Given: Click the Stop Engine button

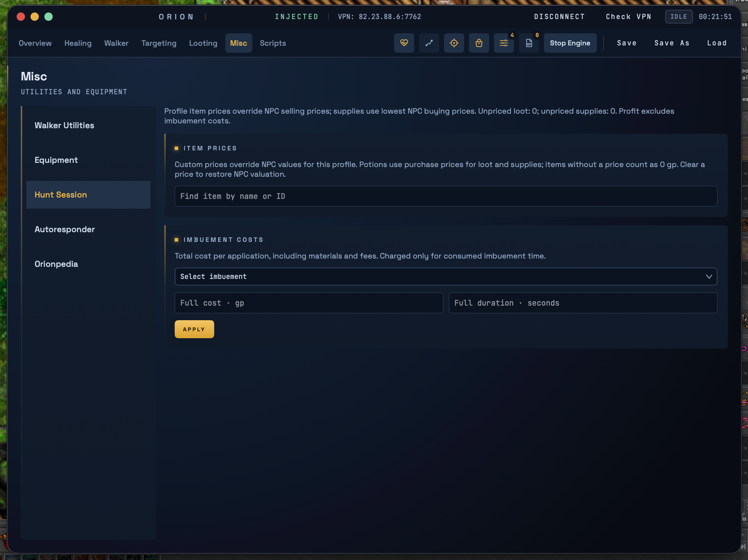Looking at the screenshot, I should click(570, 43).
